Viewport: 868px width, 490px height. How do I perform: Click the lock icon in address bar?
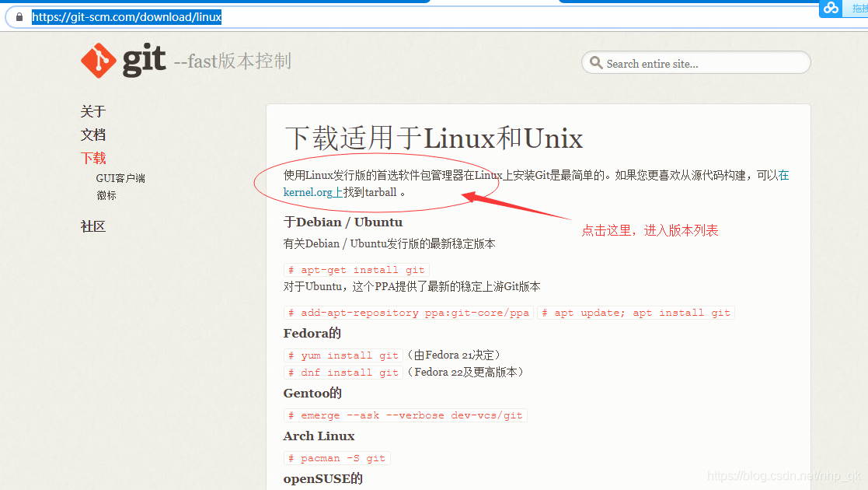(19, 16)
